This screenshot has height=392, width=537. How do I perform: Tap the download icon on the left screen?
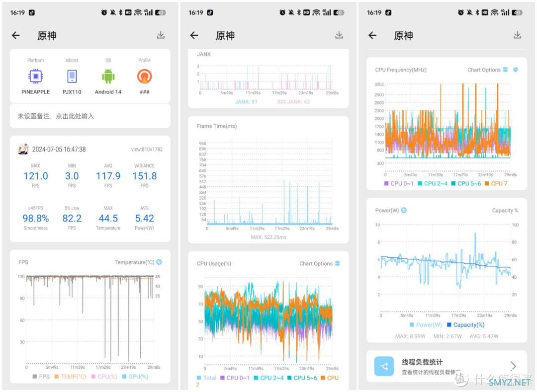coord(161,35)
